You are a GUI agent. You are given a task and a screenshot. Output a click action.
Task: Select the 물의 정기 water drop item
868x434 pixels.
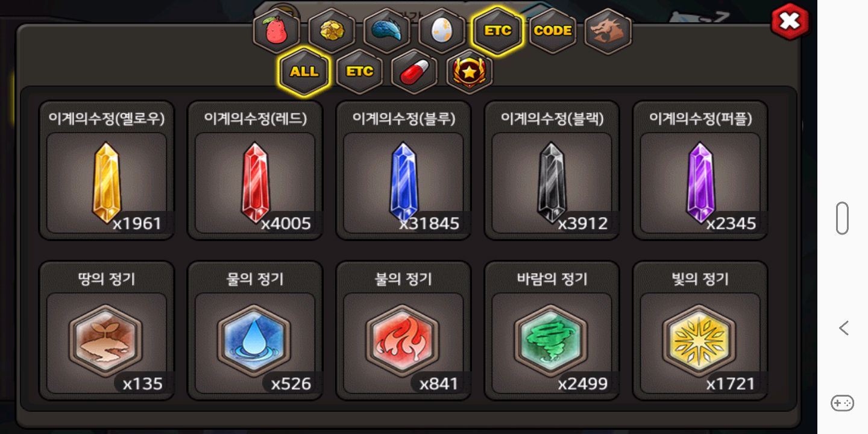[x=255, y=330]
